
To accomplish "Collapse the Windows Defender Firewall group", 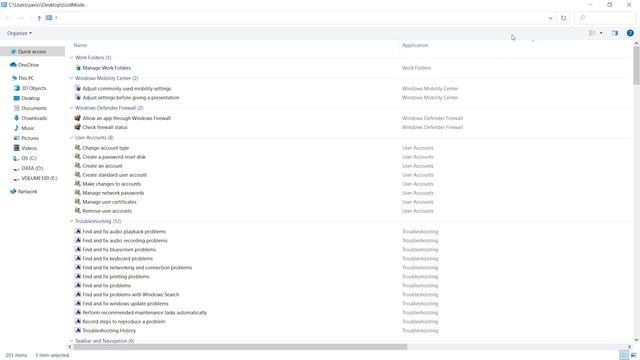I will point(71,108).
